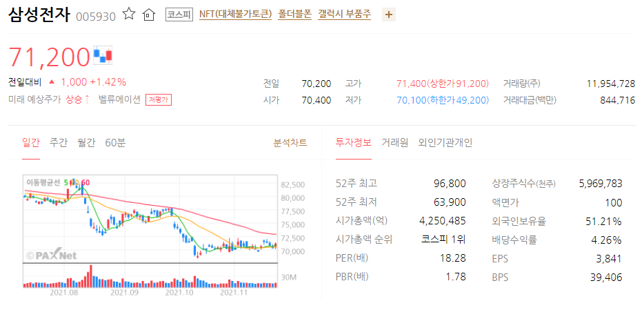Click the 52주 최저 value 63,900
Screen dimensions: 644x310
pos(450,202)
